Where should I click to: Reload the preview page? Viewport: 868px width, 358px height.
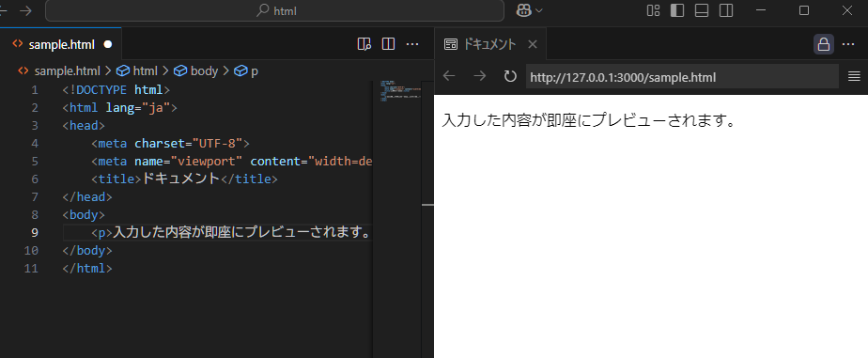pyautogui.click(x=510, y=76)
